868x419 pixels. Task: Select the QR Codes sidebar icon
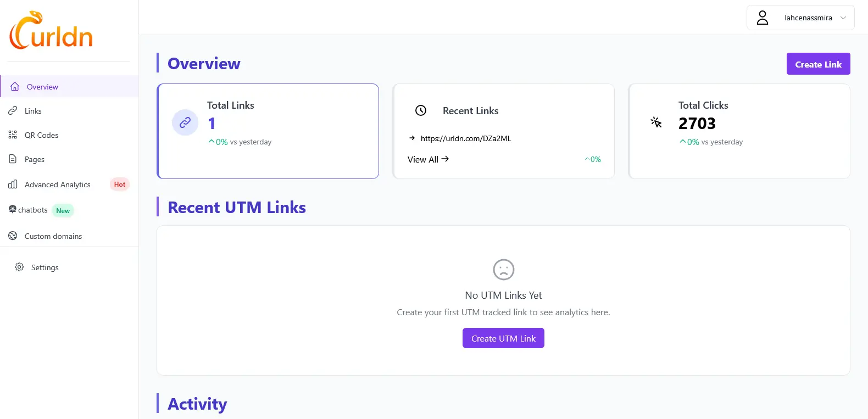pos(12,135)
